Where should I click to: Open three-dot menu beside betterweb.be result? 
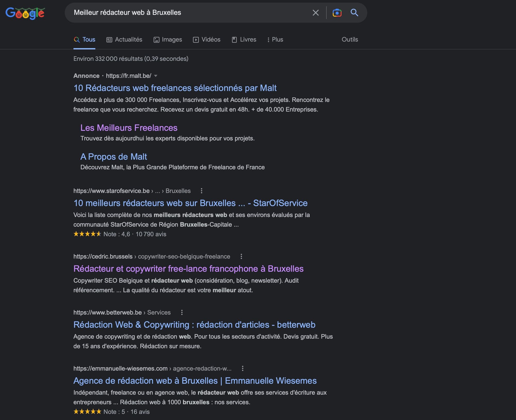click(x=182, y=312)
